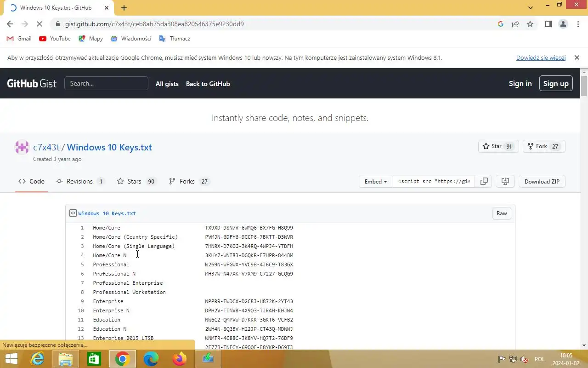Focus the Gist search field

[106, 83]
